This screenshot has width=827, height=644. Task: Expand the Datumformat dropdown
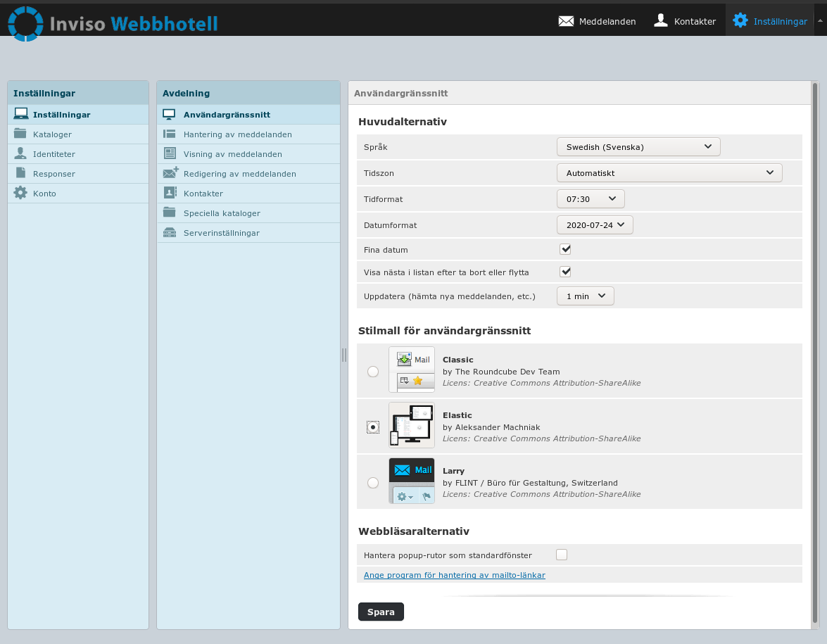tap(595, 225)
